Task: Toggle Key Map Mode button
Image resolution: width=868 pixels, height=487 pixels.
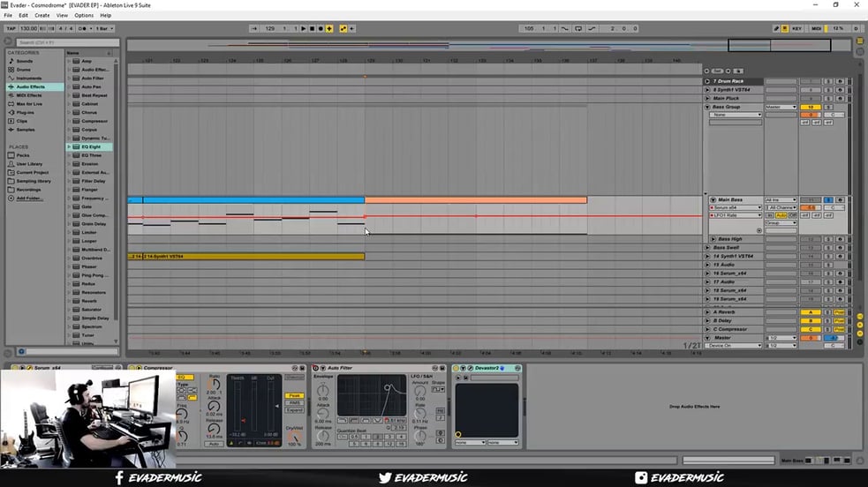Action: coord(796,28)
